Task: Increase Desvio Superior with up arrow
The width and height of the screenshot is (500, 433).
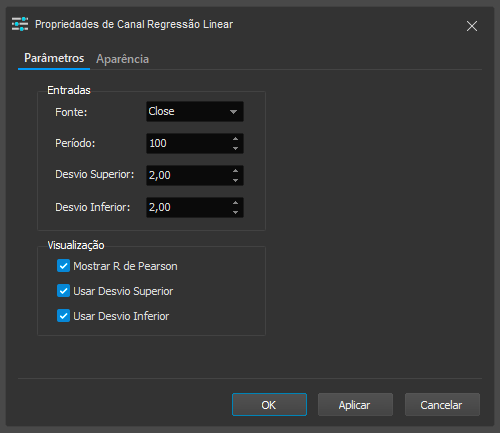Action: 236,171
